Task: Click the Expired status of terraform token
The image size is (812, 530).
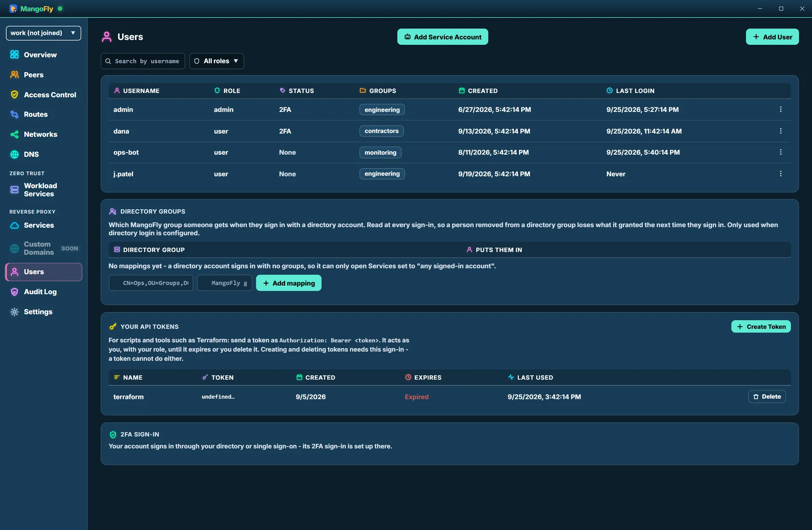Action: click(417, 396)
